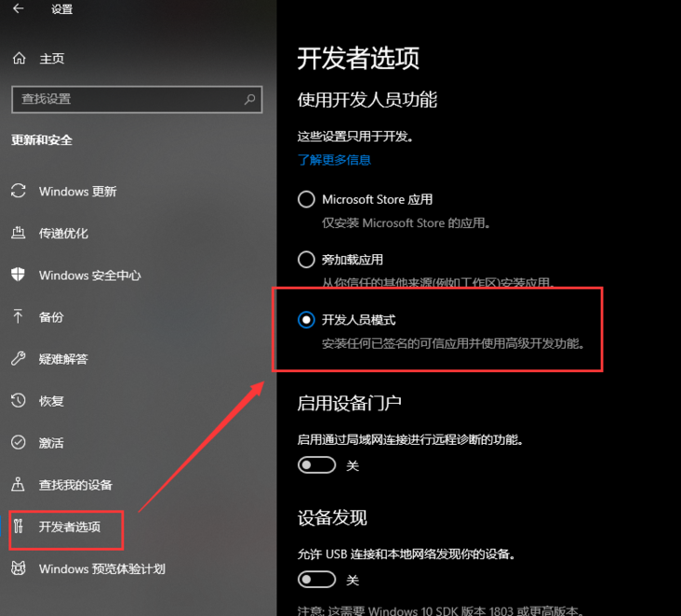681x616 pixels.
Task: Open the 了解更多信息 link
Action: pos(334,160)
